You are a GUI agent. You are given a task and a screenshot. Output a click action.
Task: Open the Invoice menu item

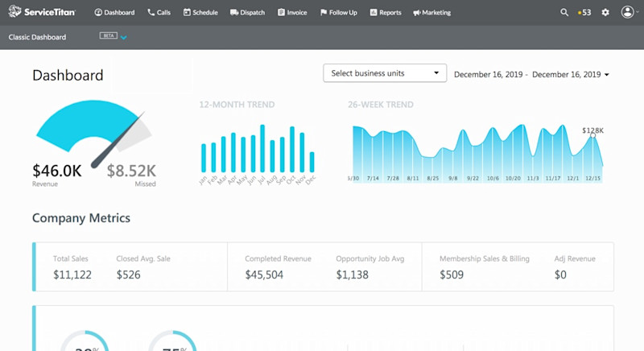pyautogui.click(x=292, y=12)
